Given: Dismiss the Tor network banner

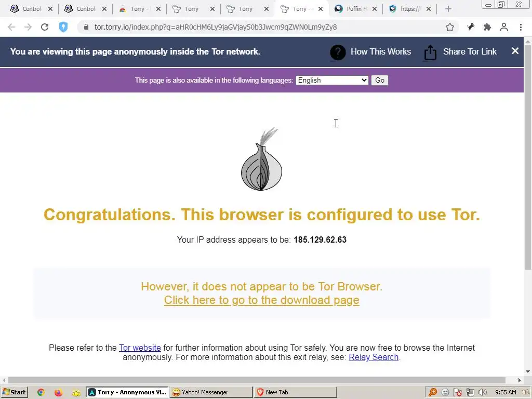Looking at the screenshot, I should pyautogui.click(x=515, y=51).
